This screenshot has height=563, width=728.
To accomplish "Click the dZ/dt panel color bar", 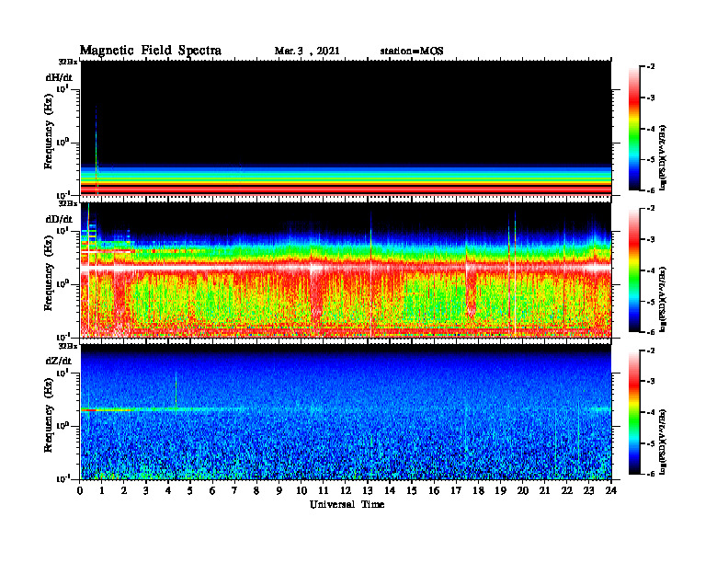I will click(634, 412).
